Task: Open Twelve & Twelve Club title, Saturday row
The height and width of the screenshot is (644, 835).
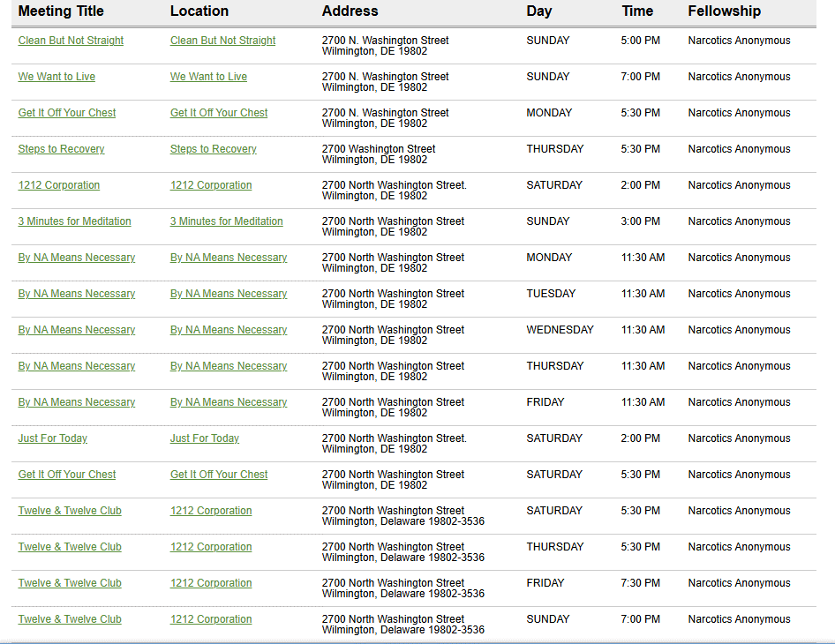Action: pos(70,511)
